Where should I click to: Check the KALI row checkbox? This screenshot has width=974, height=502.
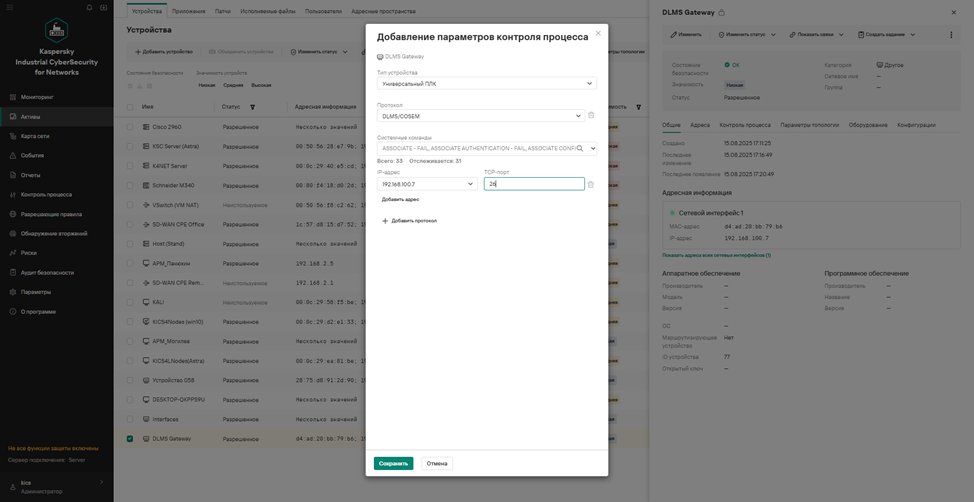pos(130,302)
